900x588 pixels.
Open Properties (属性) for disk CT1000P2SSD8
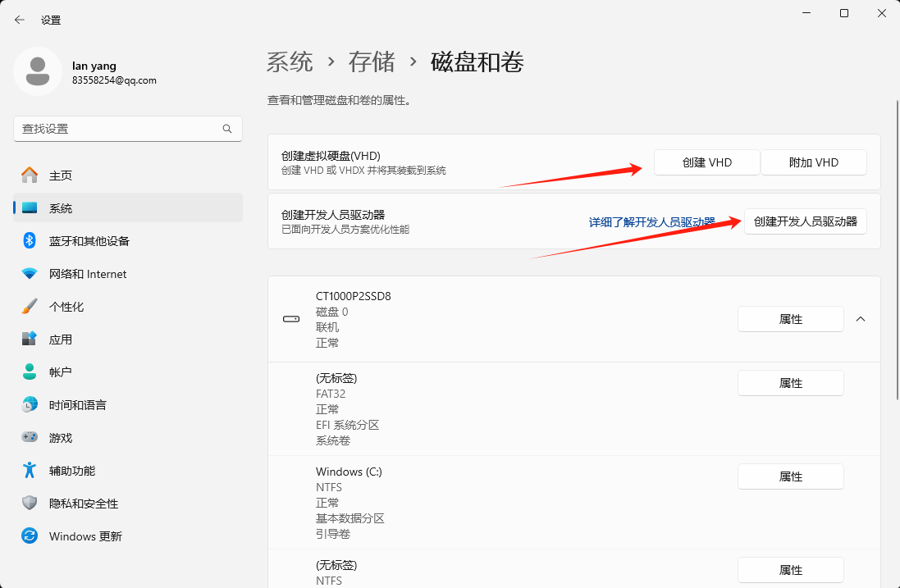click(x=790, y=319)
